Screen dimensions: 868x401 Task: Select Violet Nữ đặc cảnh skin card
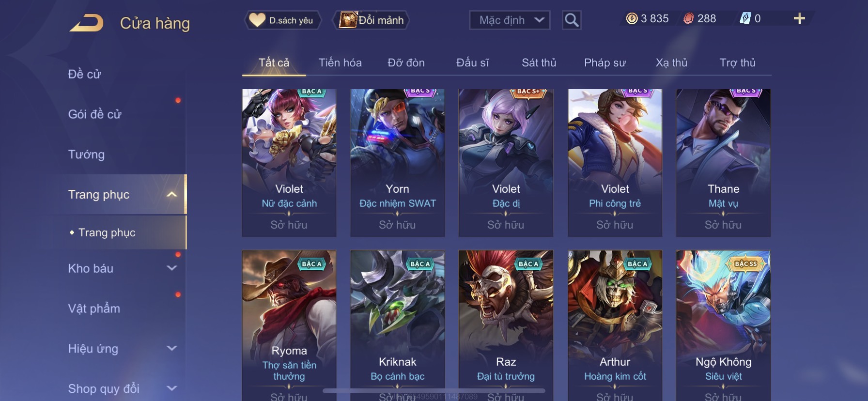[x=289, y=163]
